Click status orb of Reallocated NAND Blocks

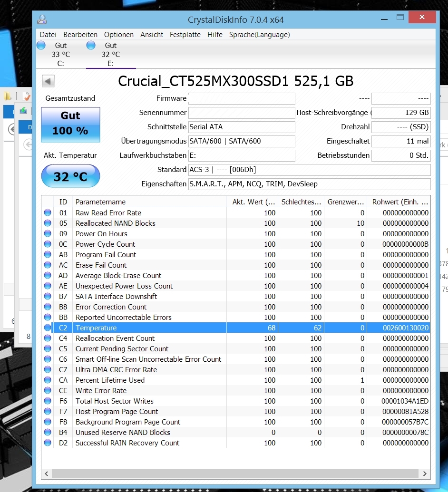coord(48,223)
